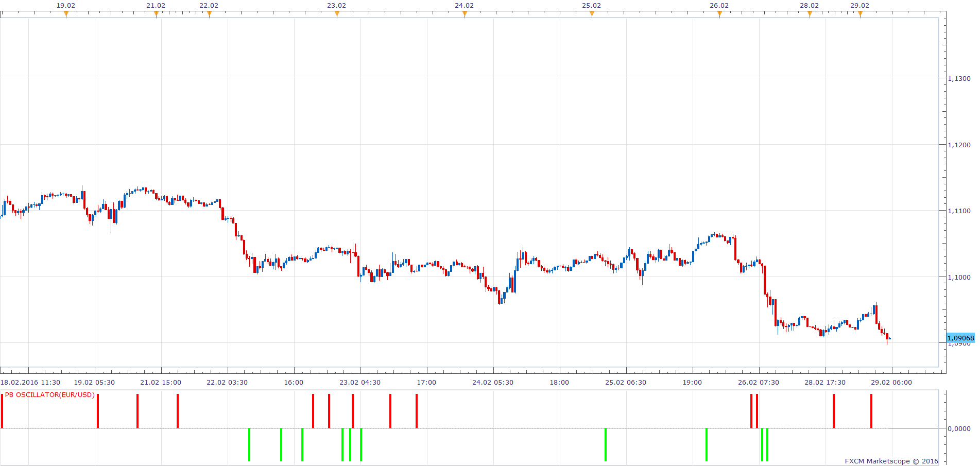Click the 17:00 time label
The image size is (980, 466).
(x=427, y=383)
